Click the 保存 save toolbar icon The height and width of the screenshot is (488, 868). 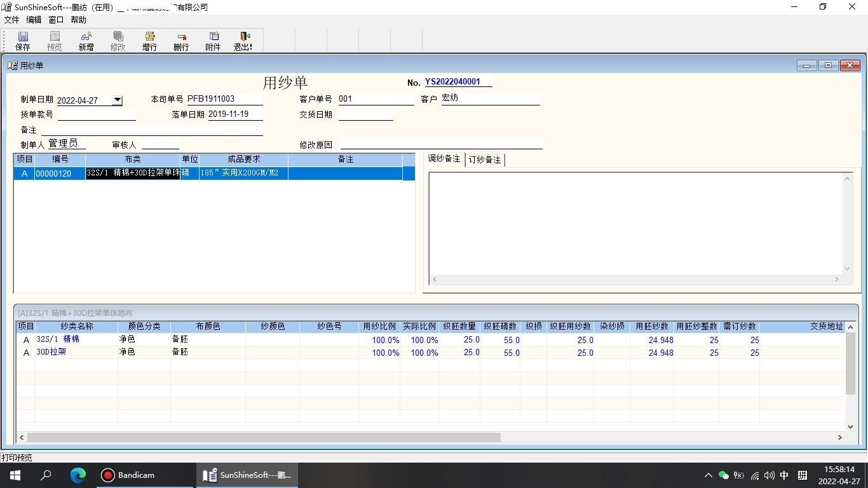click(x=23, y=41)
